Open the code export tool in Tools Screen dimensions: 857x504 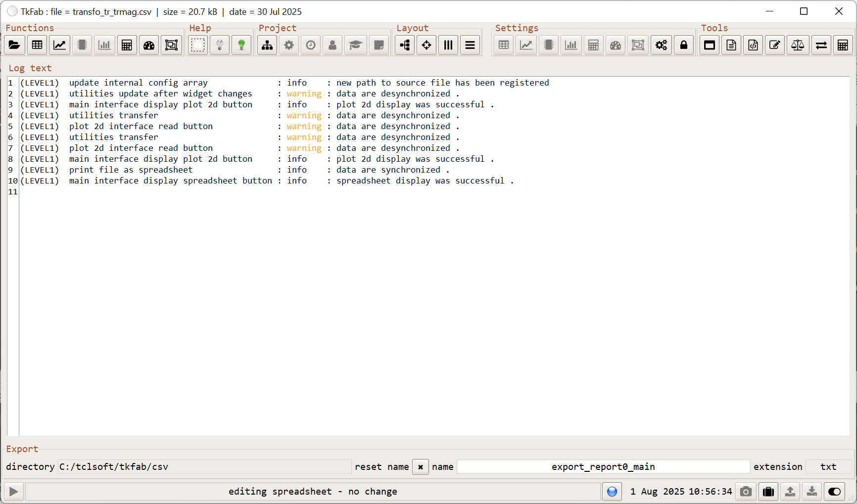click(x=753, y=45)
